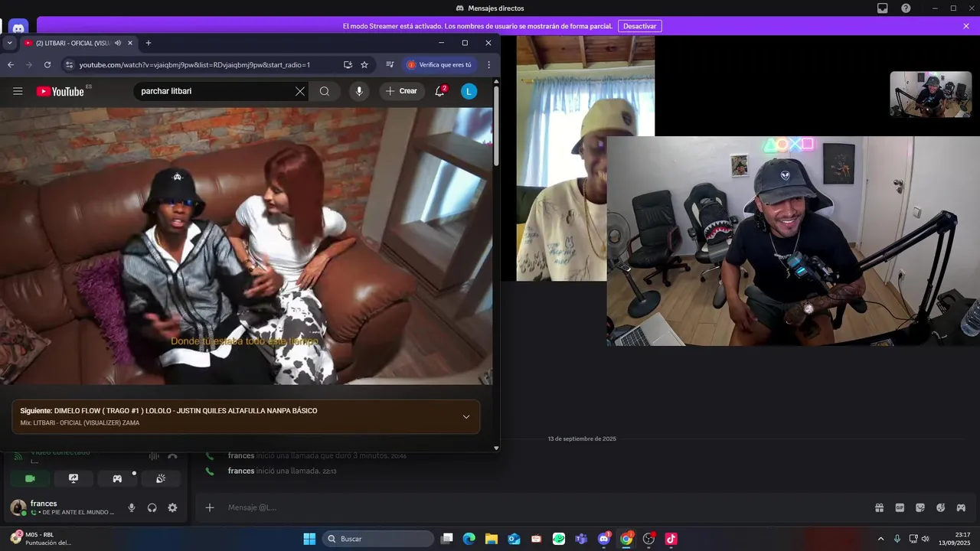Screen dimensions: 980x551
Task: Open Discord emoji picker
Action: coord(940,507)
